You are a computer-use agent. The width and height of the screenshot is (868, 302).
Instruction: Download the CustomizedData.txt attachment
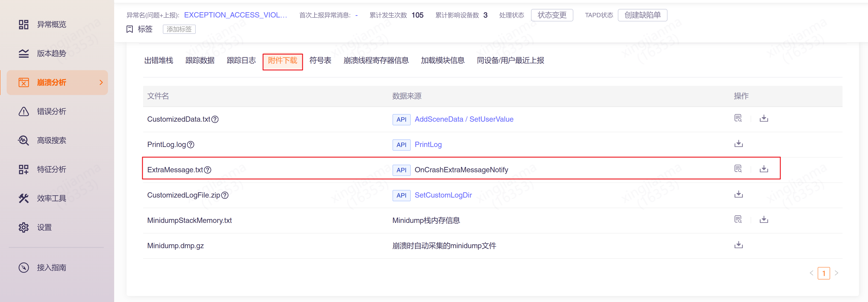[x=763, y=118]
